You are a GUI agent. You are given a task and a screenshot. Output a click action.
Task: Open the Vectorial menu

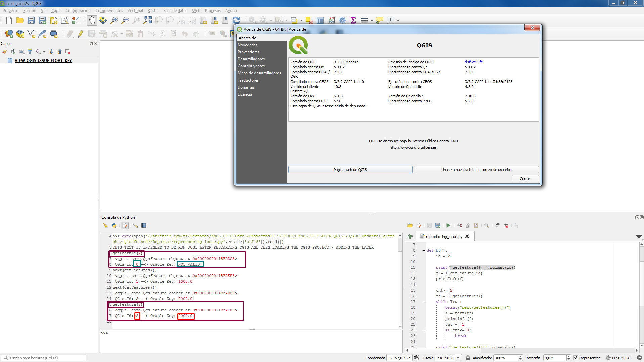click(135, 11)
